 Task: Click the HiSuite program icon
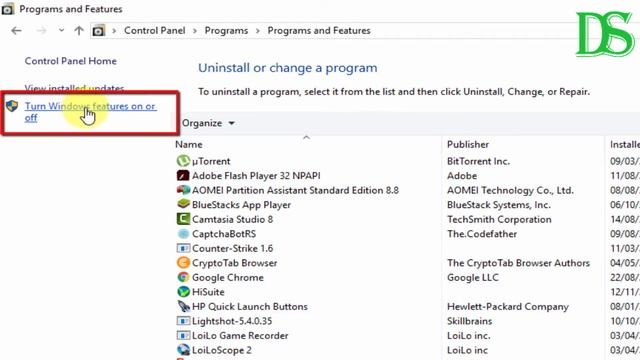tap(183, 292)
